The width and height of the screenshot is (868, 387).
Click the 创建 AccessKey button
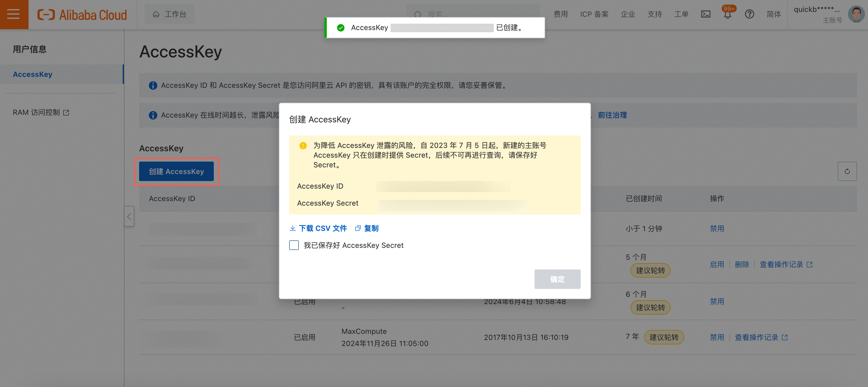[176, 171]
